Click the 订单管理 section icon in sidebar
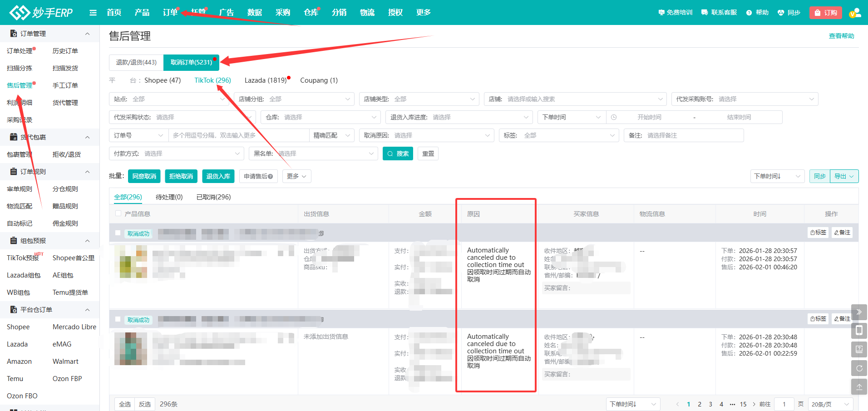 coord(14,34)
